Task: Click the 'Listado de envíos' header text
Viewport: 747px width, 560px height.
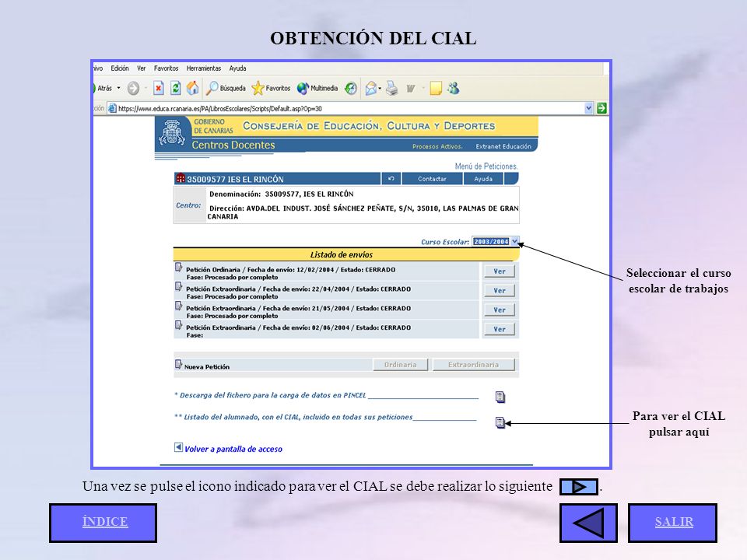Action: coord(342,255)
